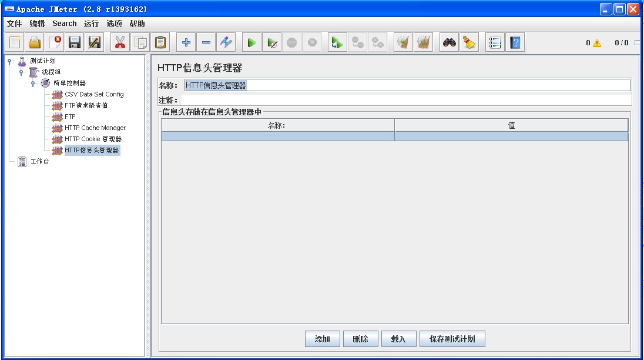Collapse the 测试计划 tree node handle
Screen dimensions: 644x360
[x=10, y=61]
